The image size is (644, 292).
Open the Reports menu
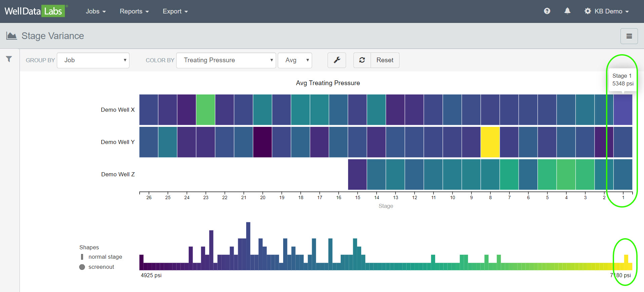(x=134, y=11)
